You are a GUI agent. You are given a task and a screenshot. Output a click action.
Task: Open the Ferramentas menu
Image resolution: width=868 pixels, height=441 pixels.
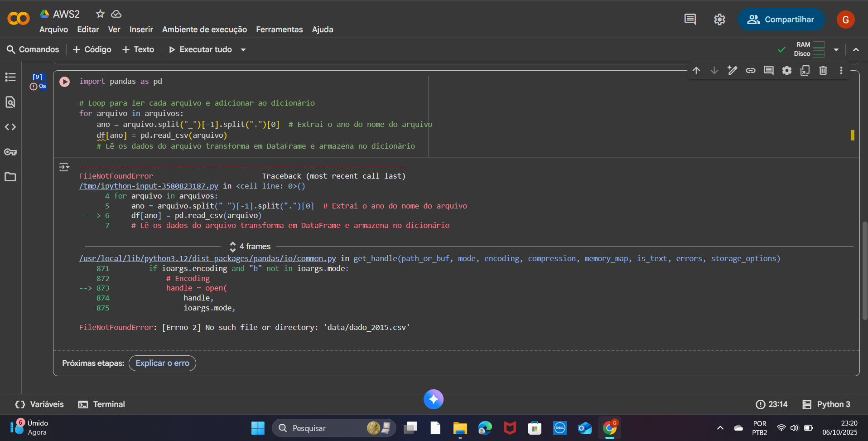coord(279,29)
